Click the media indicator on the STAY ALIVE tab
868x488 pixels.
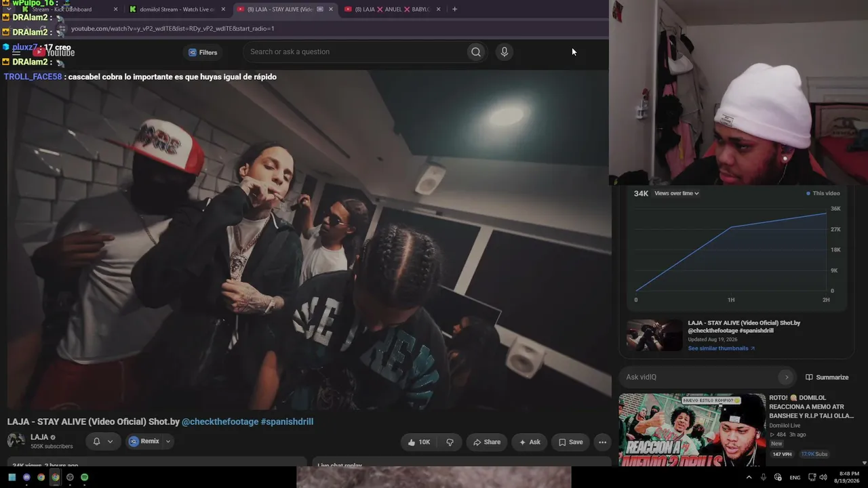tap(320, 9)
